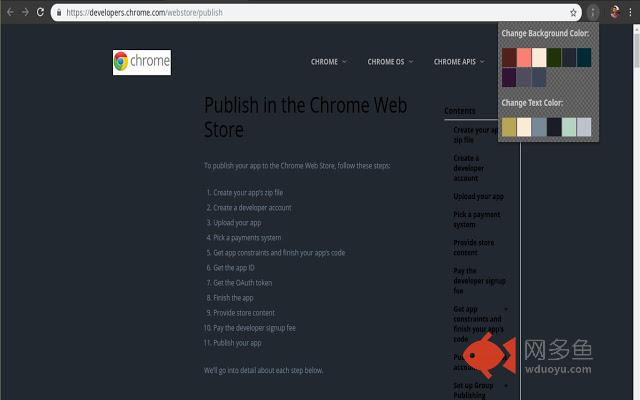Pick the dark gray background swatch
The height and width of the screenshot is (400, 640).
pos(524,77)
